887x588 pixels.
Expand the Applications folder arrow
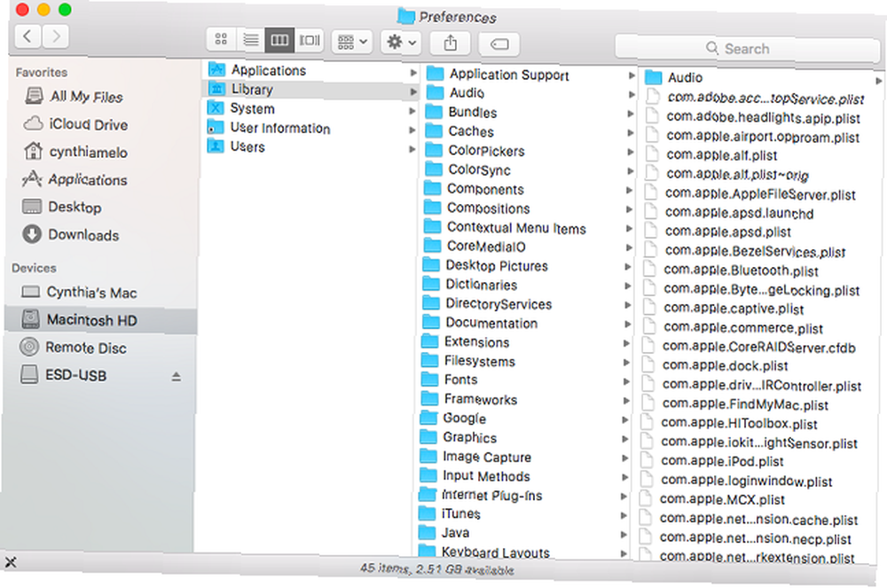(413, 73)
